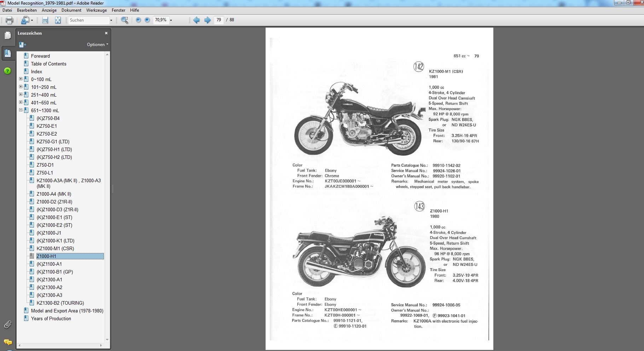Open the Years of Production bookmark
The image size is (644, 351).
(x=51, y=318)
